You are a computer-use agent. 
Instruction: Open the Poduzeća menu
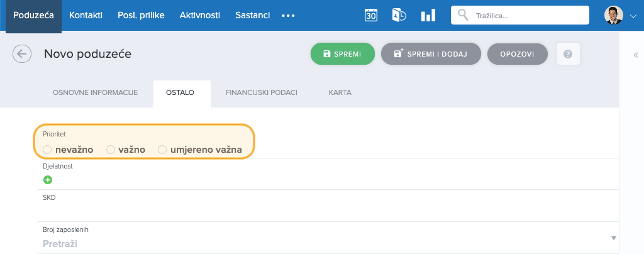coord(34,16)
